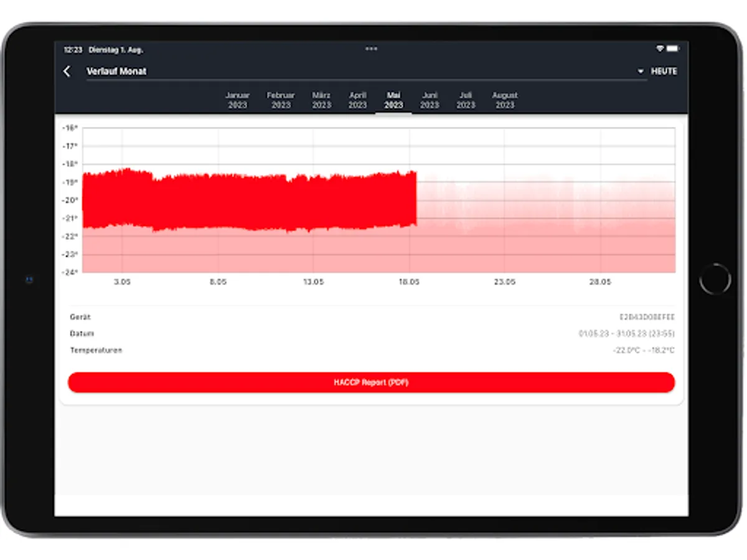Tap the battery status icon
Screen dimensions: 747x560
(x=673, y=49)
